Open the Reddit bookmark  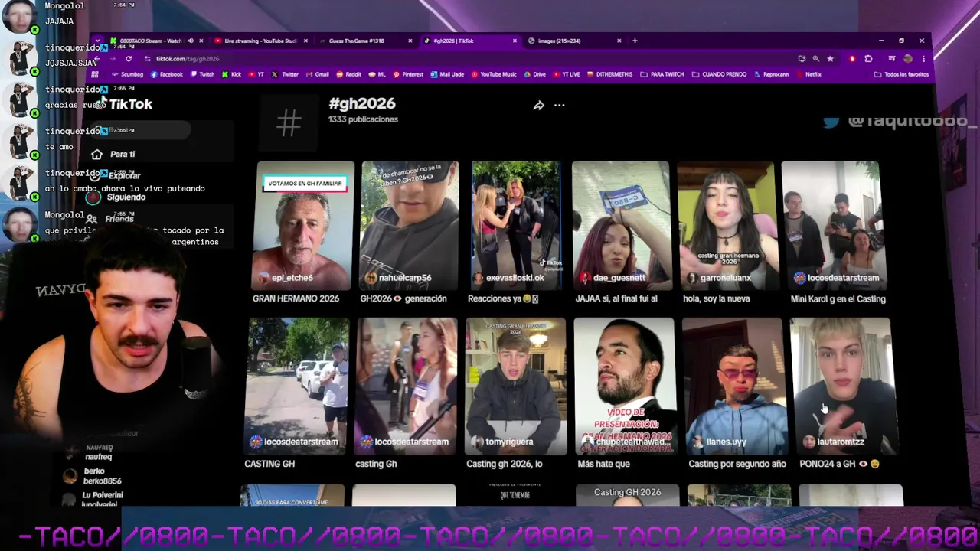[348, 74]
